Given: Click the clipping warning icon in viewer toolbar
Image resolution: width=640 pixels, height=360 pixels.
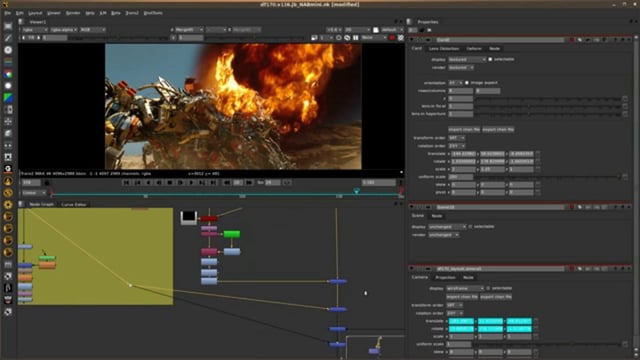Looking at the screenshot, I should [x=347, y=38].
